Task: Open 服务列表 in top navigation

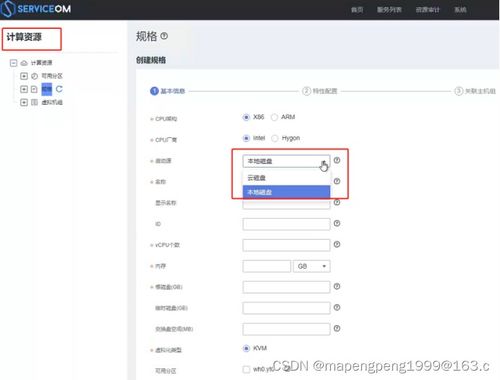Action: pos(389,10)
